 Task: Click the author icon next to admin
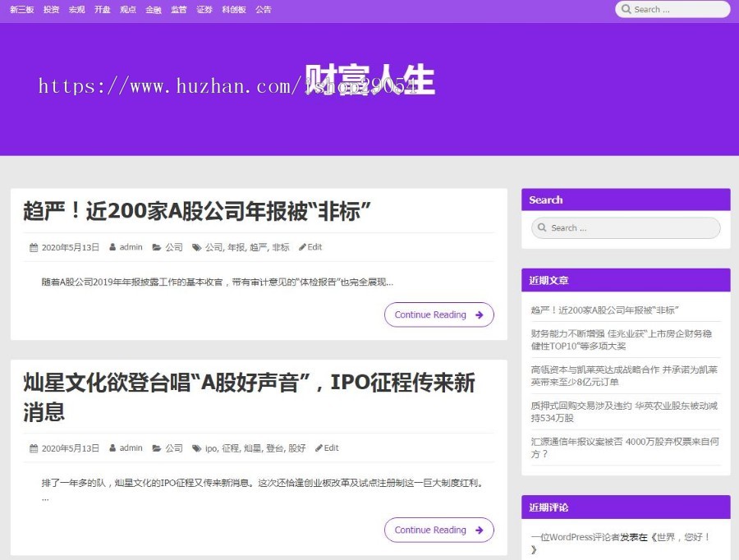[112, 246]
